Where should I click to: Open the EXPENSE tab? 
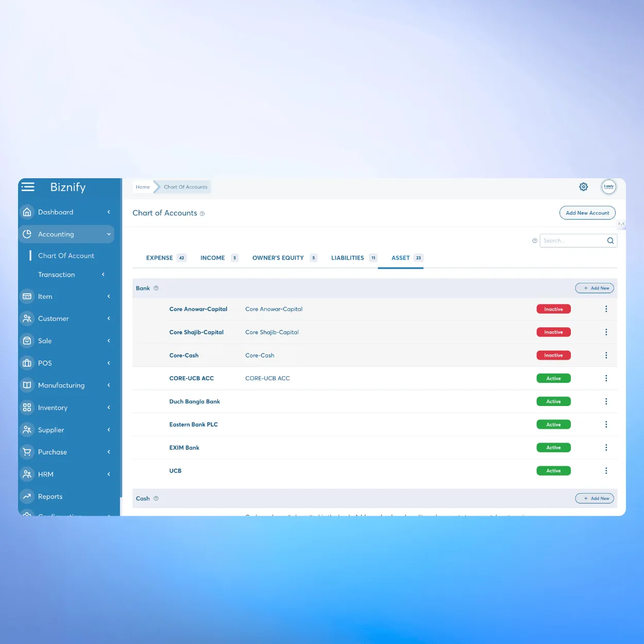(x=160, y=258)
